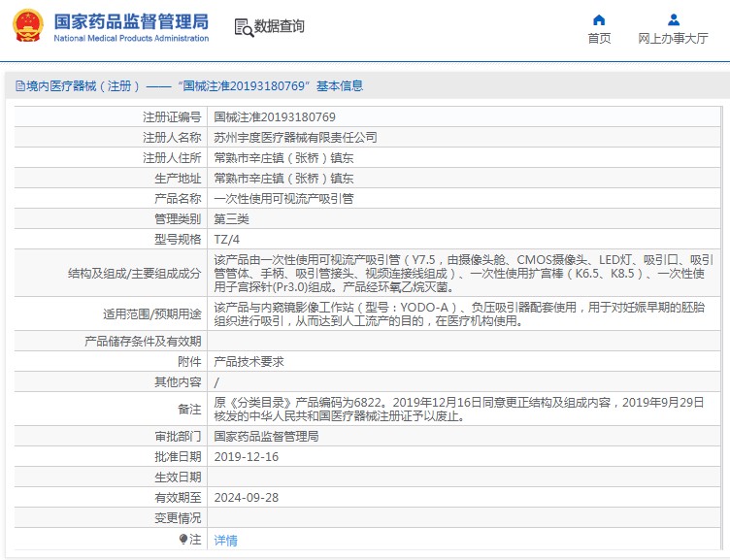Click expiry date 2024-09-28

coord(247,498)
